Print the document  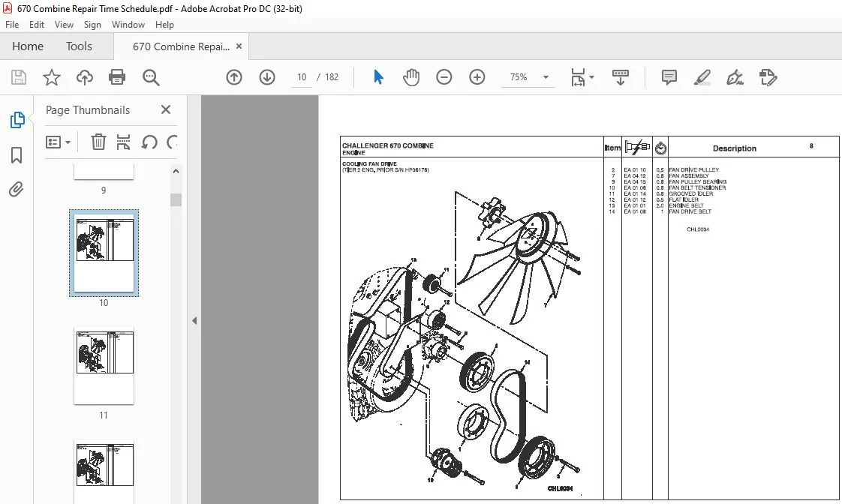point(117,77)
